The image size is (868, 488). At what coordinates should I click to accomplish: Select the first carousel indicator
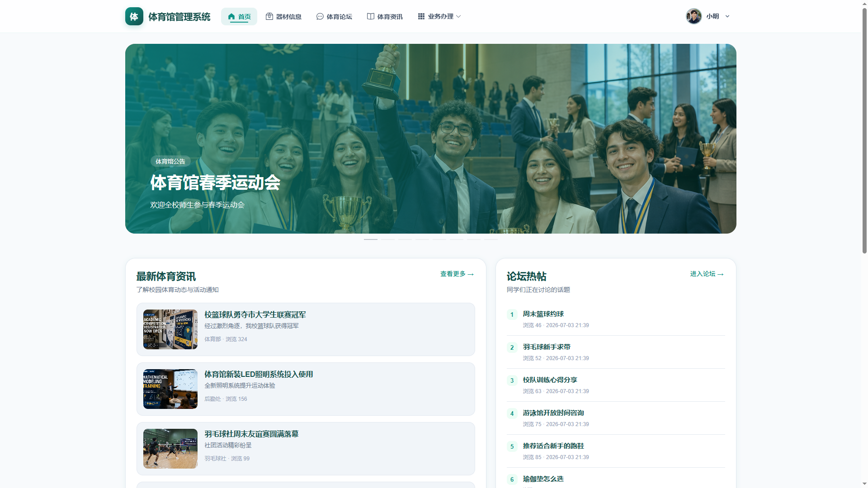371,239
